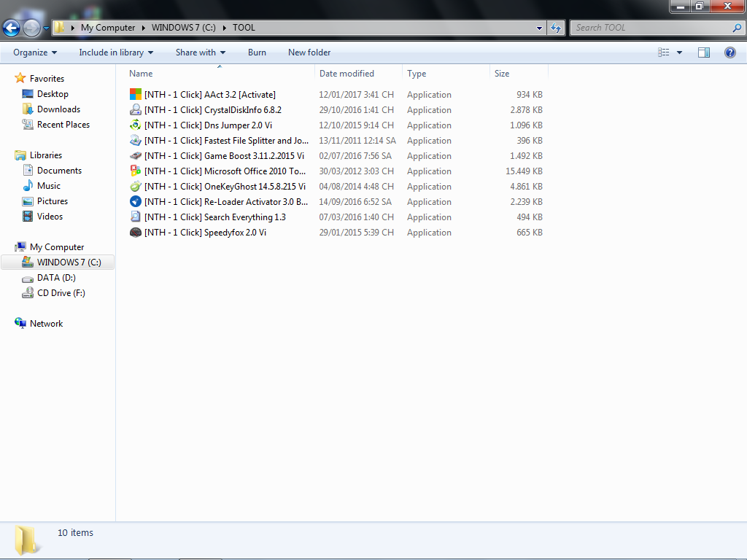This screenshot has width=747, height=560.
Task: Open Desktop in Favorites
Action: (x=53, y=94)
